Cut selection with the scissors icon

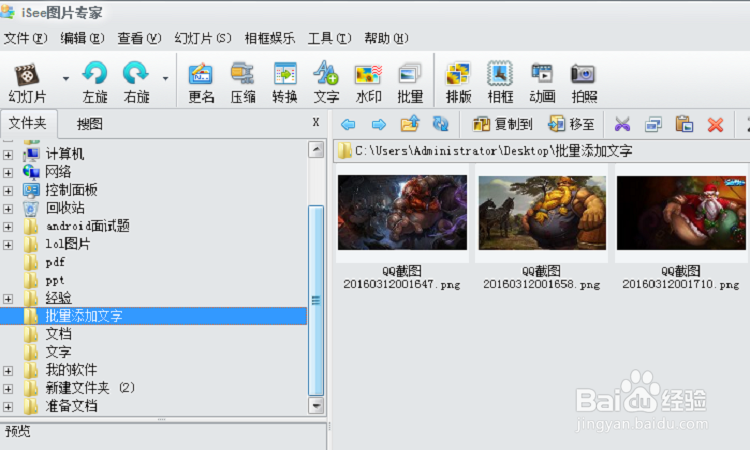coord(622,125)
